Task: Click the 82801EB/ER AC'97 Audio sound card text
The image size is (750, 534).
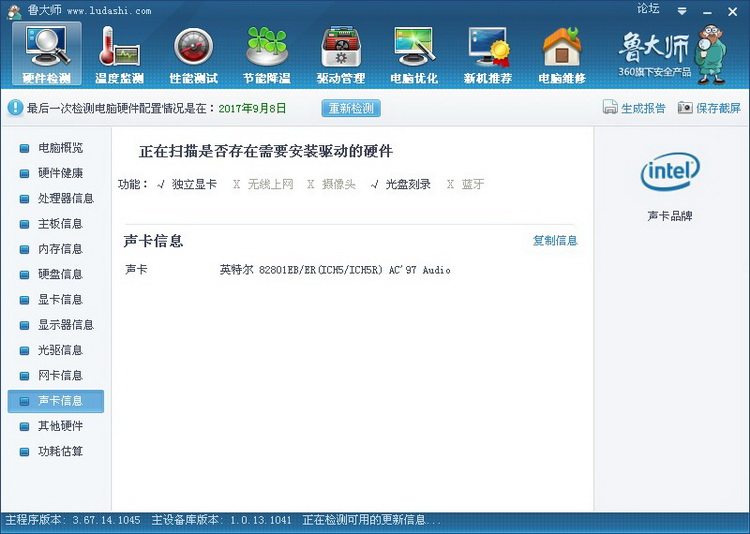Action: pyautogui.click(x=335, y=270)
